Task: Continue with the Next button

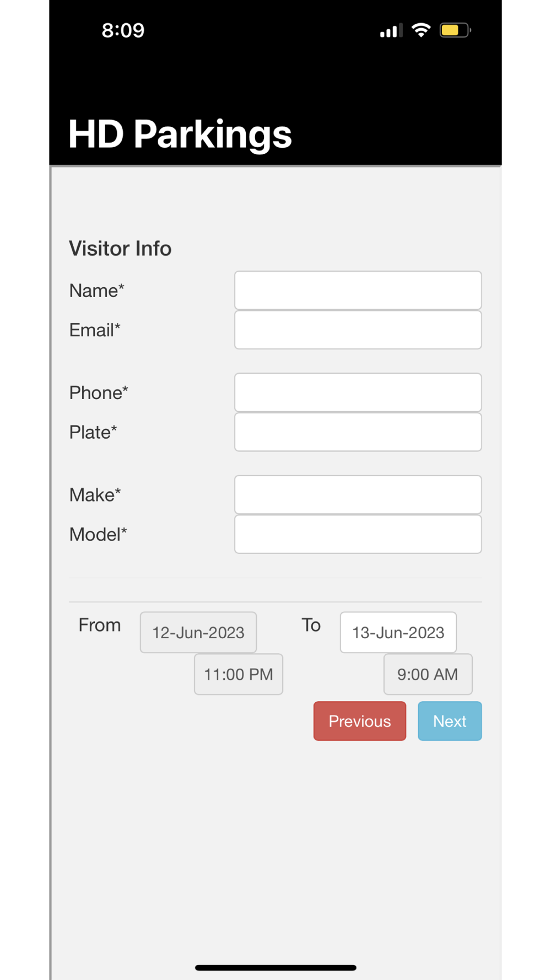Action: click(450, 721)
